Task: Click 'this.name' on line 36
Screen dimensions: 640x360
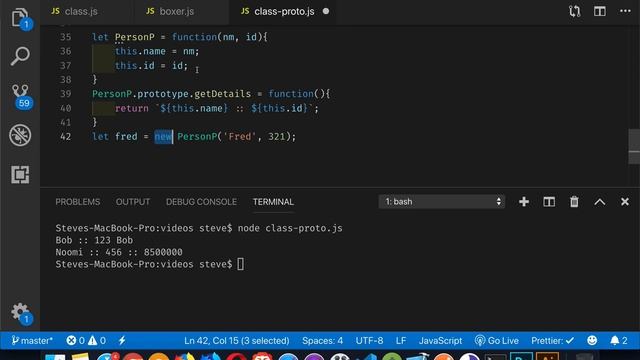Action: (x=140, y=51)
